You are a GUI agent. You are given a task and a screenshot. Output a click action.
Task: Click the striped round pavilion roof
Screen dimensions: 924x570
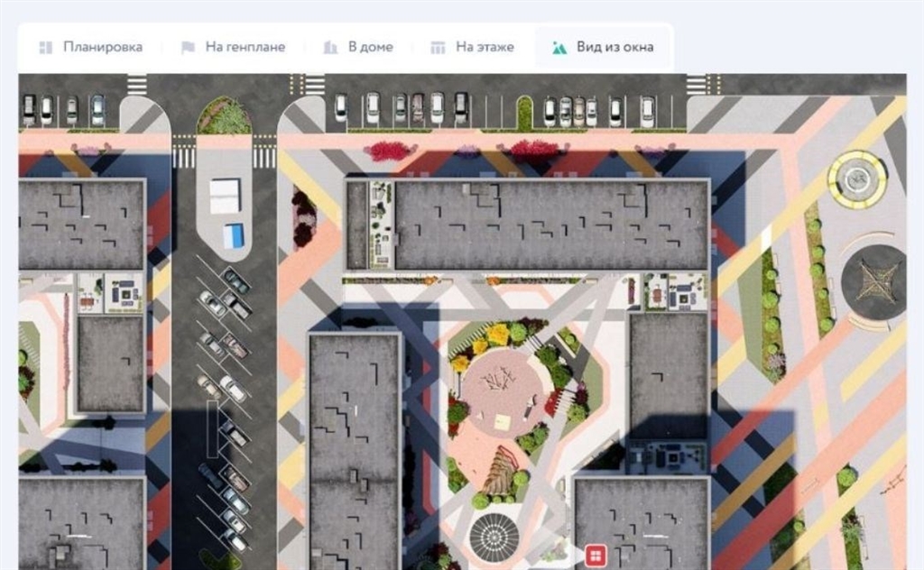(x=494, y=535)
